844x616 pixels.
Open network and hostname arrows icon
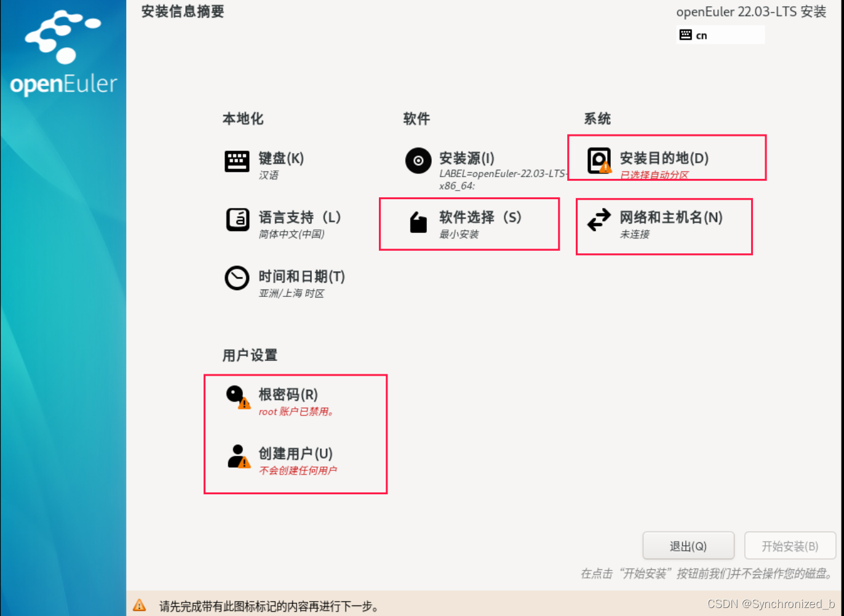pos(599,219)
